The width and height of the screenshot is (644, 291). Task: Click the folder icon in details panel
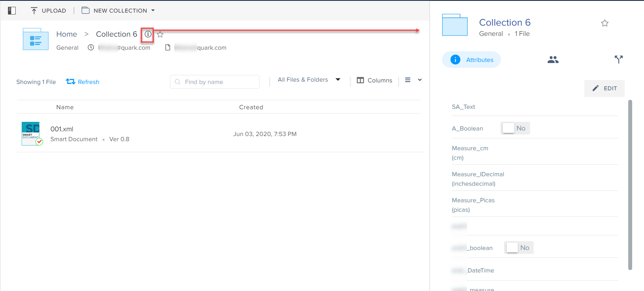coord(455,25)
